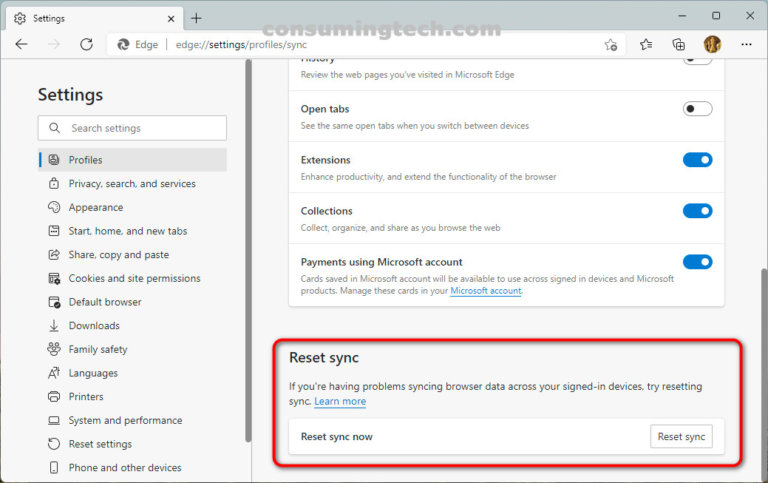Click the Reset settings circular arrow icon

coord(54,444)
